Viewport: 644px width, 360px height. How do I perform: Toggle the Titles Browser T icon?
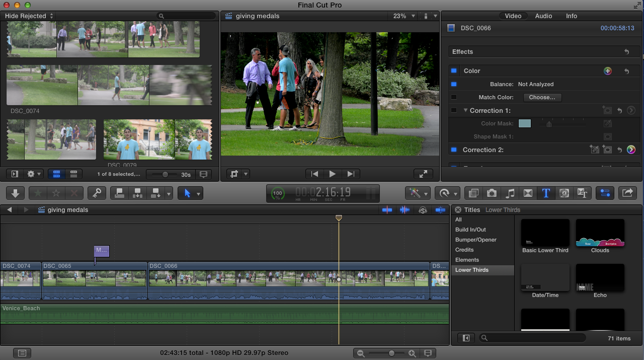point(546,193)
